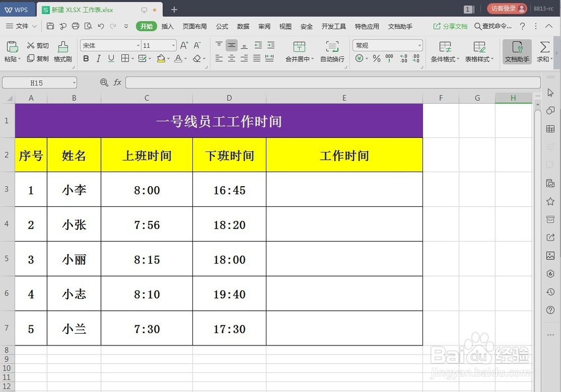The height and width of the screenshot is (392, 561).
Task: Insert a function using the fx button
Action: tap(117, 82)
